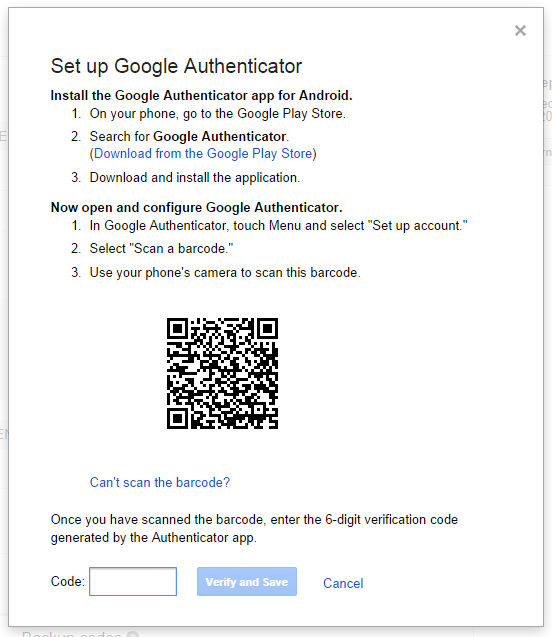
Task: Focus the Code verification input field
Action: [x=133, y=581]
